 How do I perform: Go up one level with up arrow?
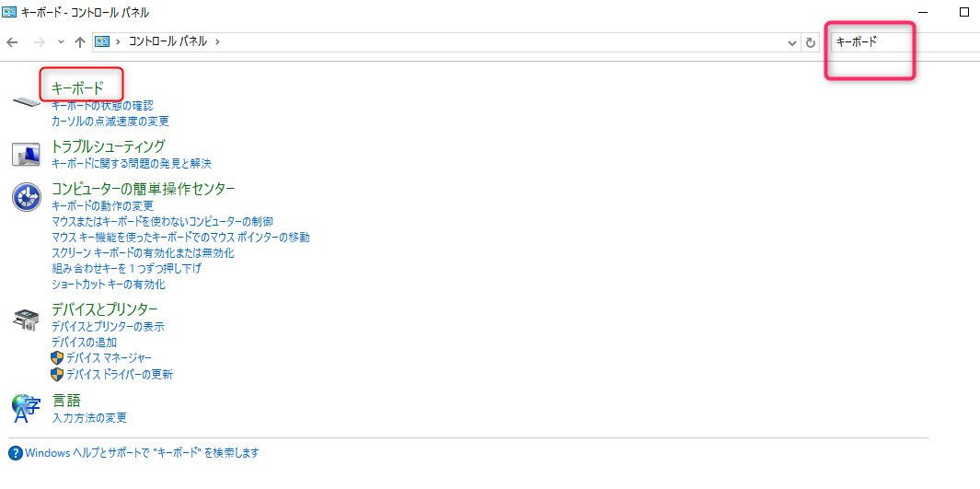pyautogui.click(x=80, y=42)
